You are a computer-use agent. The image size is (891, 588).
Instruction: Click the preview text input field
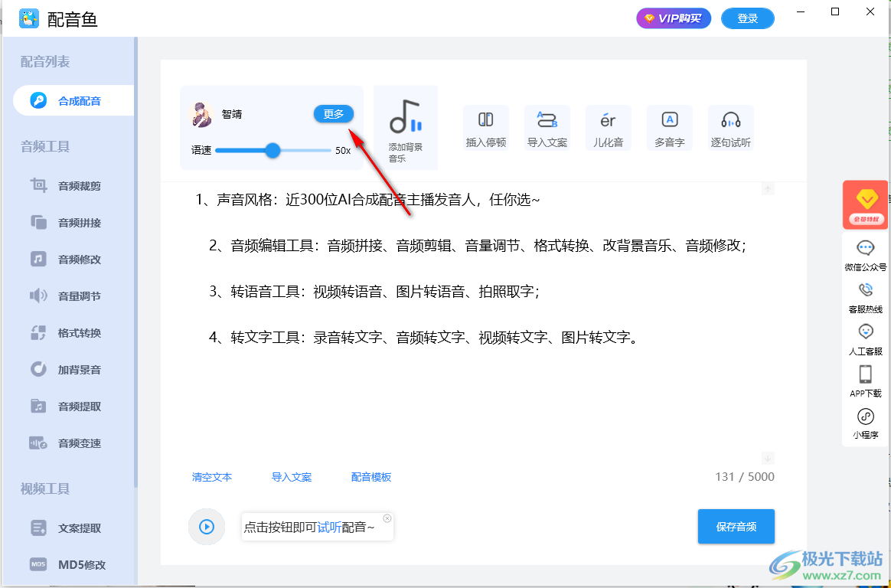314,526
